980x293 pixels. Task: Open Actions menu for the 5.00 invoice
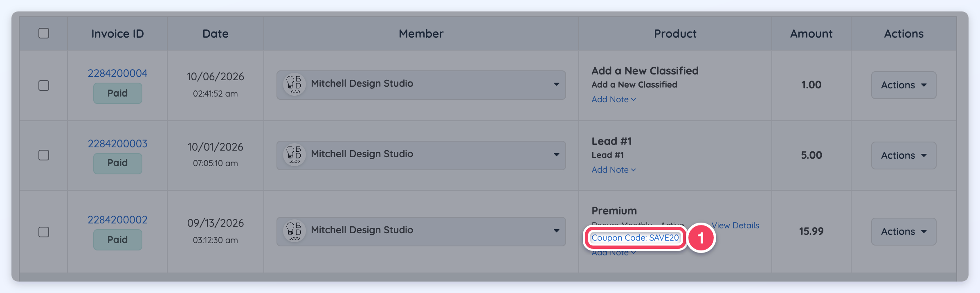click(904, 156)
